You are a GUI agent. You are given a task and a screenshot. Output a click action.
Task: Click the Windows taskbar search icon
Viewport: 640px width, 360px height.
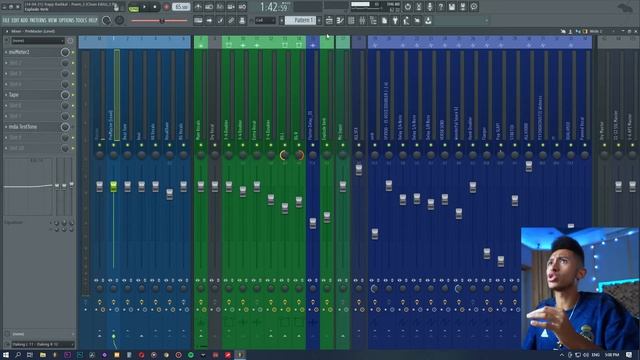[x=18, y=355]
